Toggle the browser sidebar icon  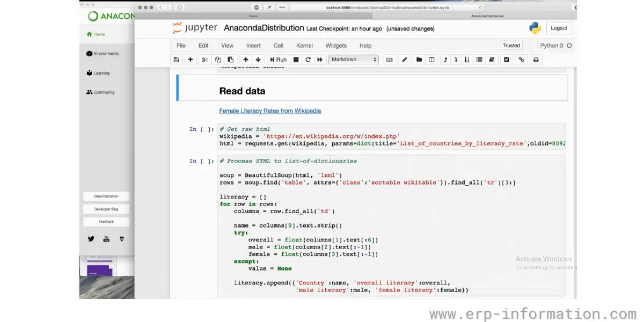(179, 8)
